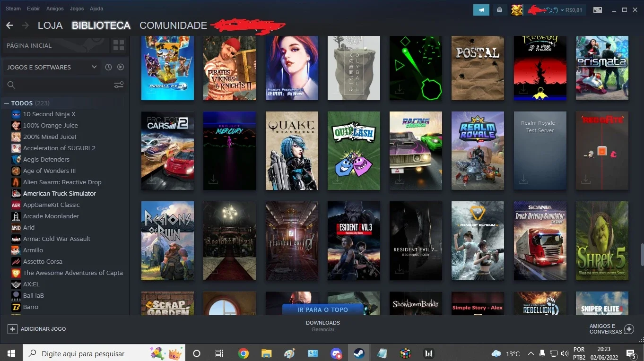Show hidden system tray icons
The height and width of the screenshot is (361, 644).
pos(531,353)
